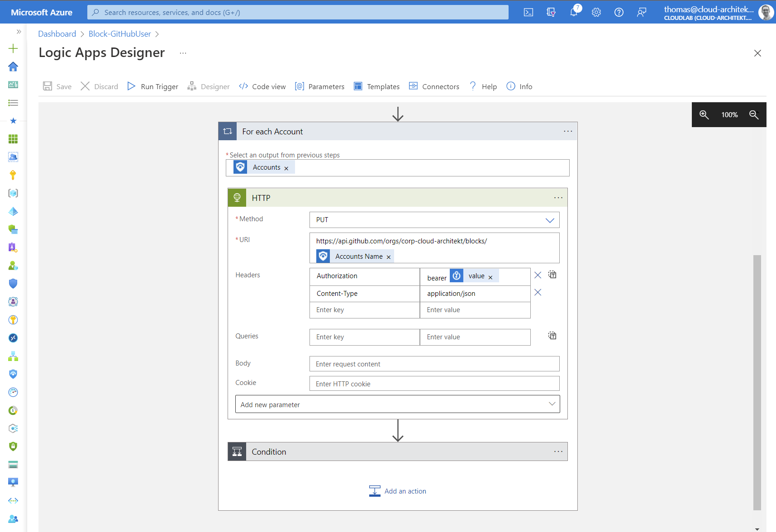Open the notifications bell
Image resolution: width=776 pixels, height=532 pixels.
pos(574,12)
